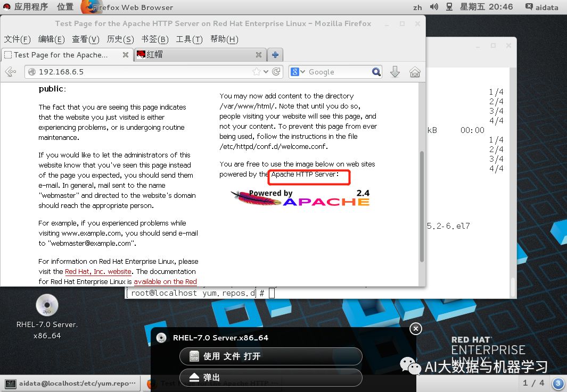567x392 pixels.
Task: Close the Firefox window
Action: pyautogui.click(x=417, y=24)
